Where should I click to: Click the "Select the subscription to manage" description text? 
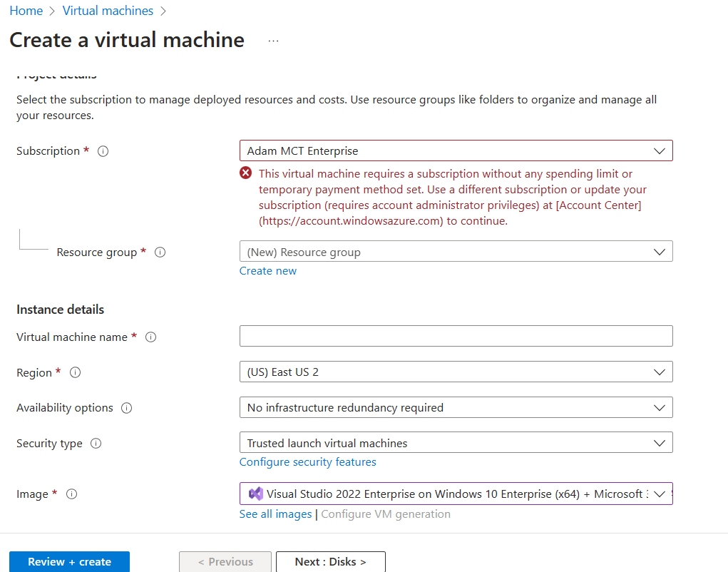click(337, 108)
